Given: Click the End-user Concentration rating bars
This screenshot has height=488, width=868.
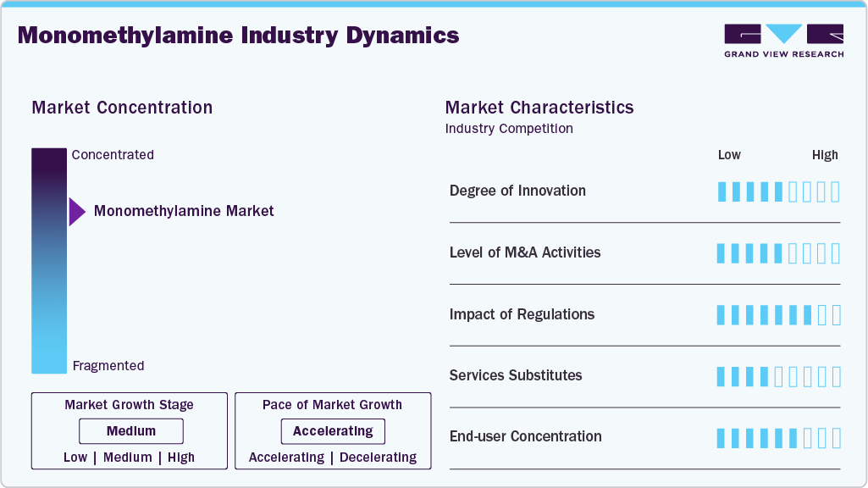Looking at the screenshot, I should (777, 437).
